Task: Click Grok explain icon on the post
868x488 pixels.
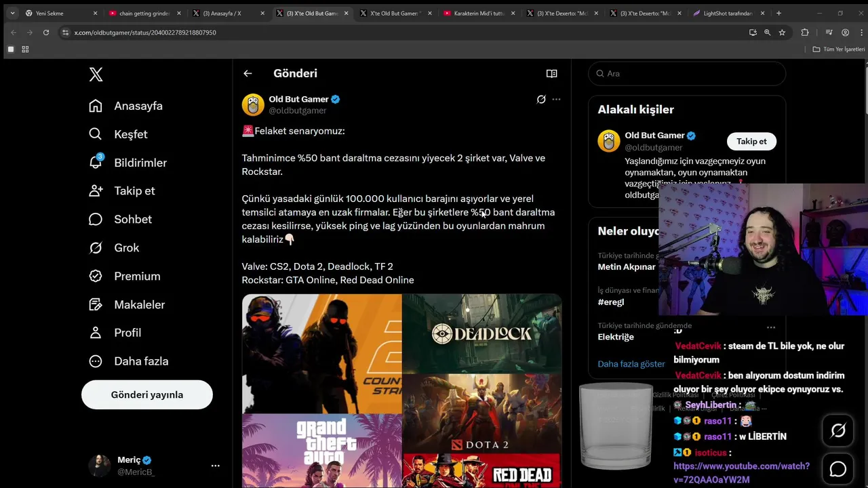Action: click(541, 99)
